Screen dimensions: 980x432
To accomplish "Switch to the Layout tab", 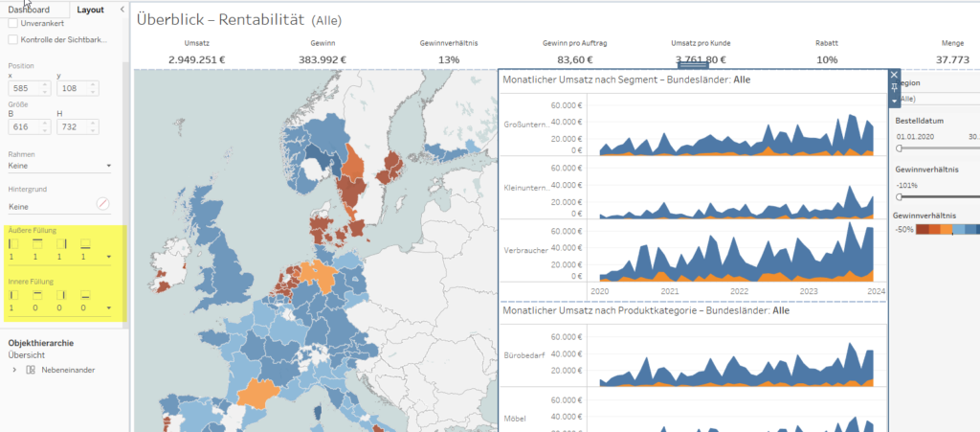I will [91, 10].
